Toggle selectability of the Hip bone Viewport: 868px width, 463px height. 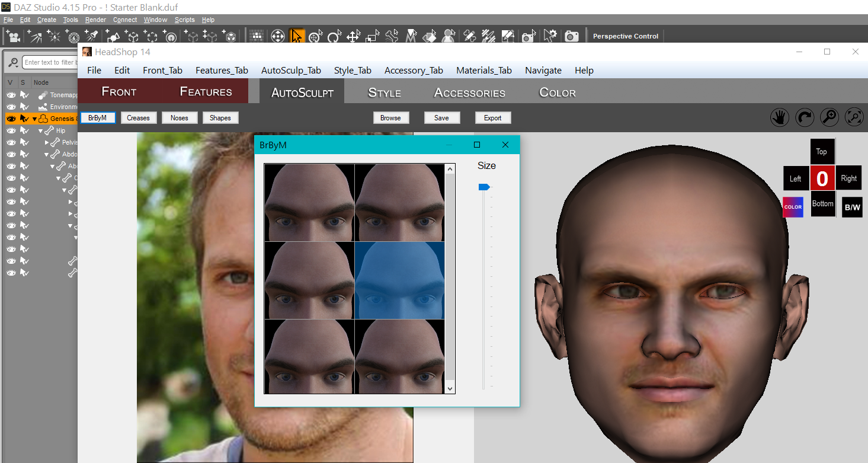pos(24,130)
